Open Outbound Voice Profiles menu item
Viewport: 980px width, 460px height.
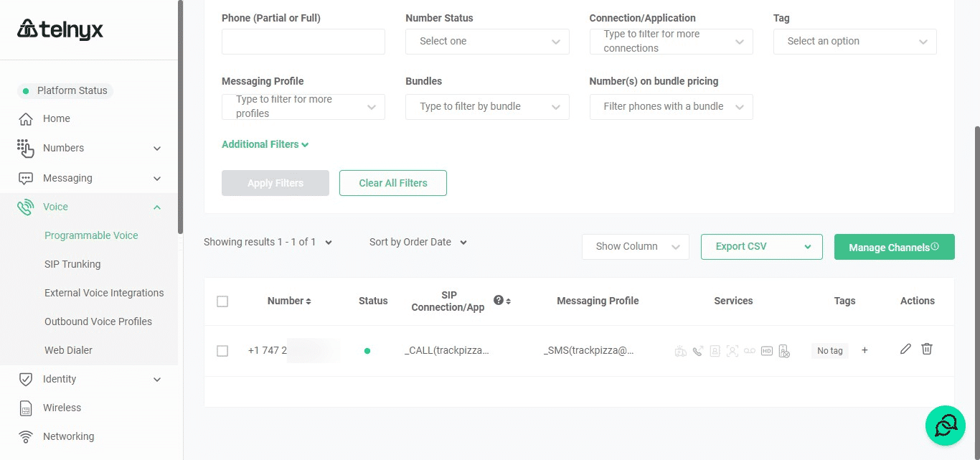coord(98,321)
